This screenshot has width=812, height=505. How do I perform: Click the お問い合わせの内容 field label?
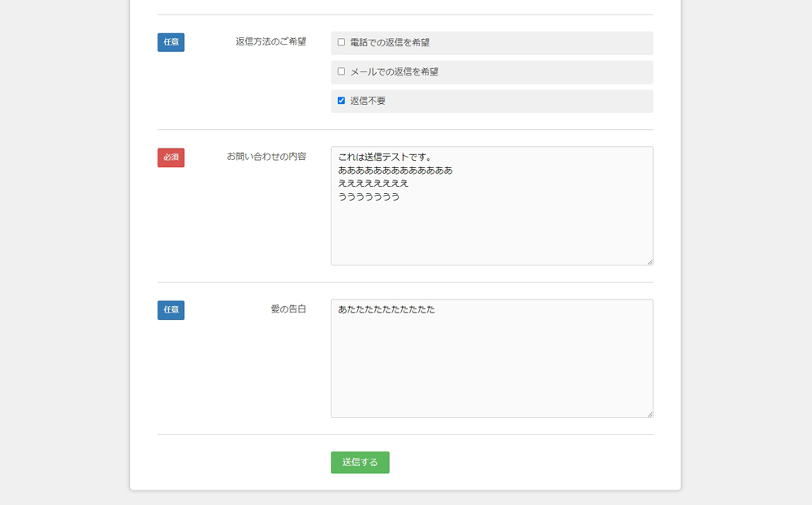pyautogui.click(x=266, y=157)
